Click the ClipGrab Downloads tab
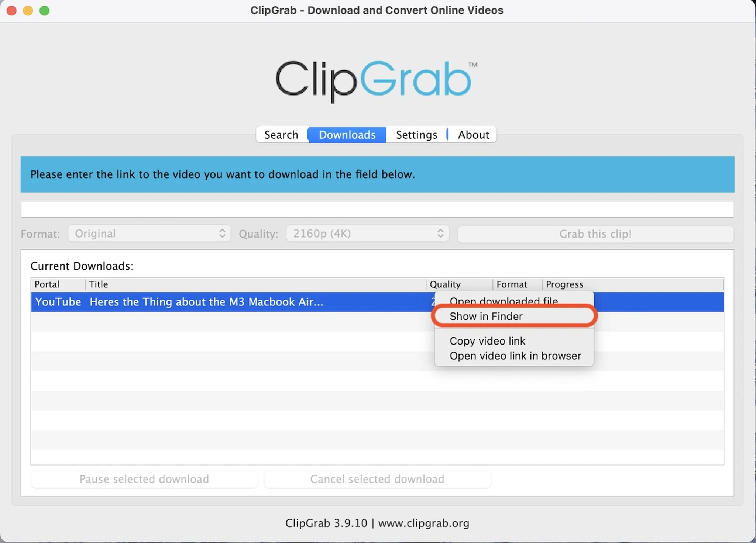The width and height of the screenshot is (756, 543). click(347, 134)
